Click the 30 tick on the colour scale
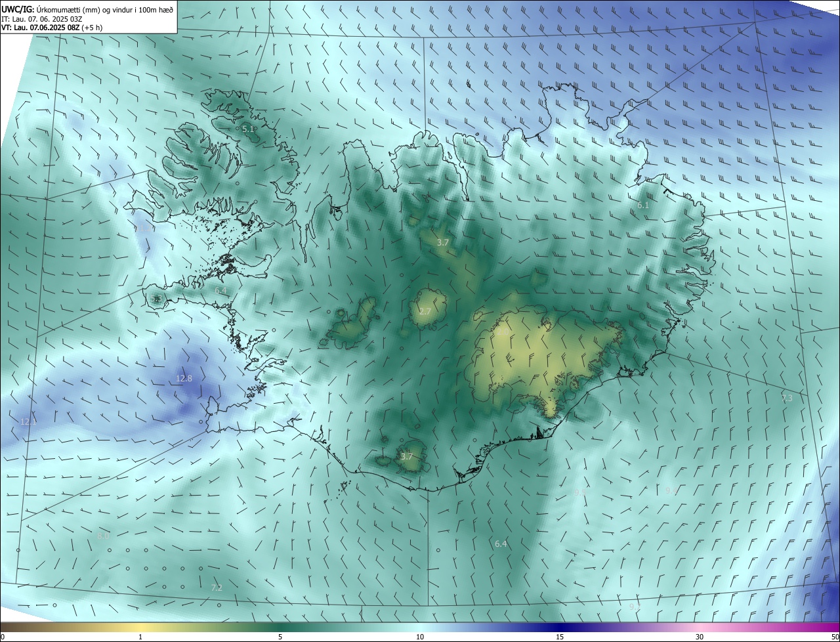The height and width of the screenshot is (642, 840). 700,637
